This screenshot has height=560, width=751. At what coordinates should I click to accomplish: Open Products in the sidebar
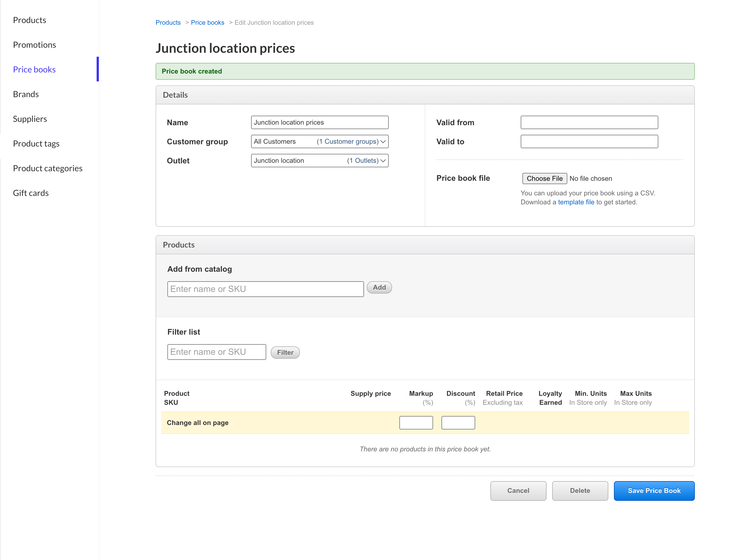(x=29, y=20)
